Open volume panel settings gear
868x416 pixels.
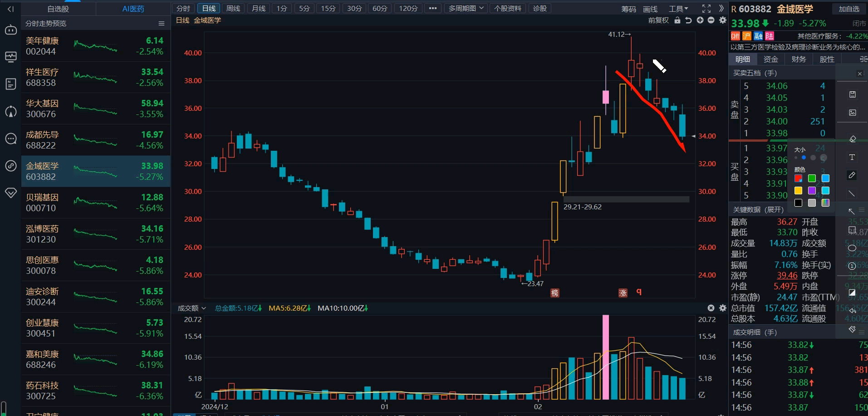pos(723,308)
